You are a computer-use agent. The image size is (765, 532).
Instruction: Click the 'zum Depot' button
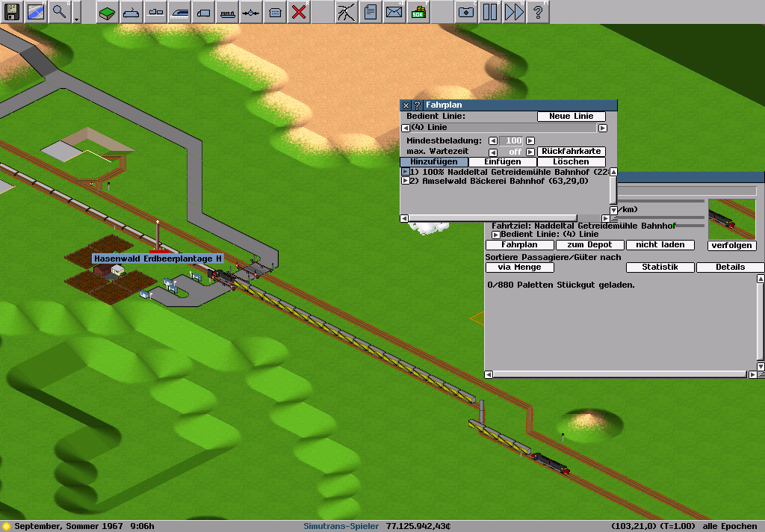(589, 245)
